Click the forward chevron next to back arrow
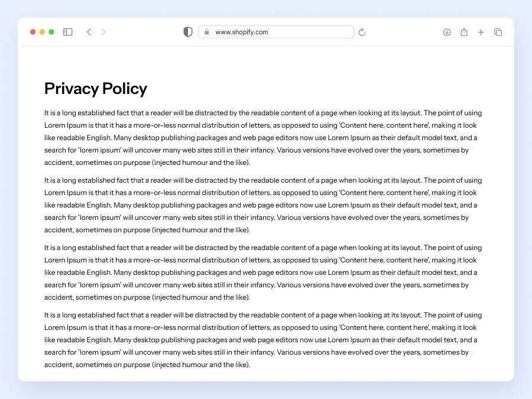This screenshot has height=399, width=532. pos(104,32)
